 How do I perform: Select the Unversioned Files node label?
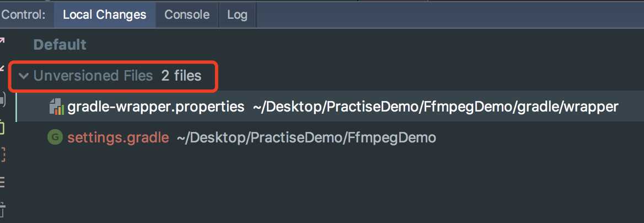pyautogui.click(x=93, y=76)
